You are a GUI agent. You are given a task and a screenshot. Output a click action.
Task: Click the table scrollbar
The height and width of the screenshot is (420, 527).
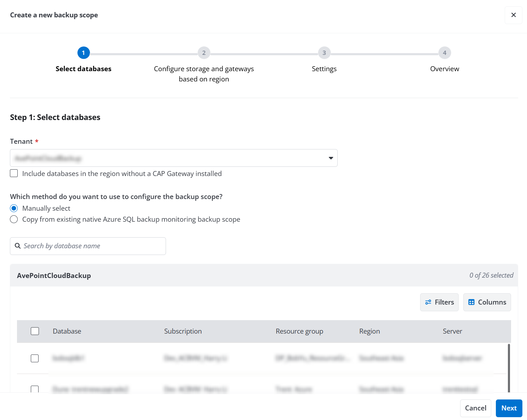tap(509, 368)
